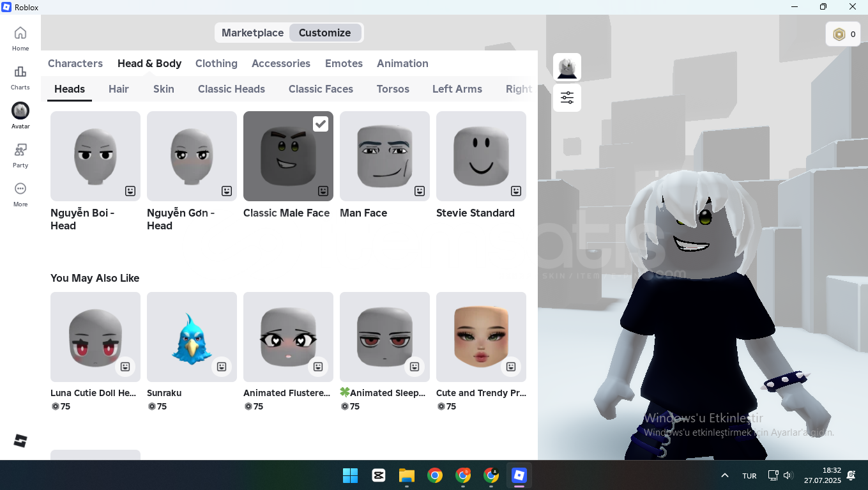The width and height of the screenshot is (868, 490).
Task: Equip the Nguyễn Gơn head thumbnail
Action: pyautogui.click(x=192, y=156)
